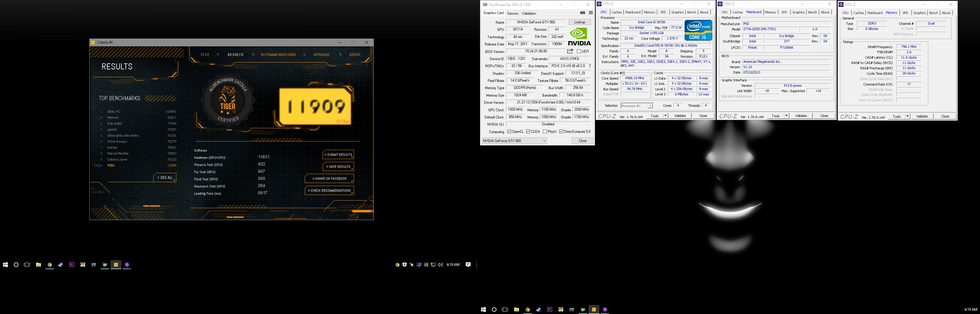The width and height of the screenshot is (980, 314).
Task: Open the Action Center notification icon
Action: 468,265
